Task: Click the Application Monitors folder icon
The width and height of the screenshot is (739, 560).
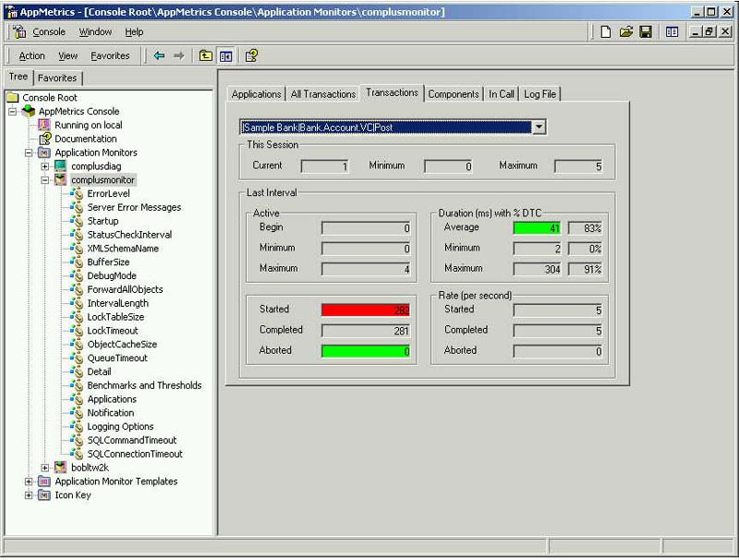Action: click(x=44, y=152)
